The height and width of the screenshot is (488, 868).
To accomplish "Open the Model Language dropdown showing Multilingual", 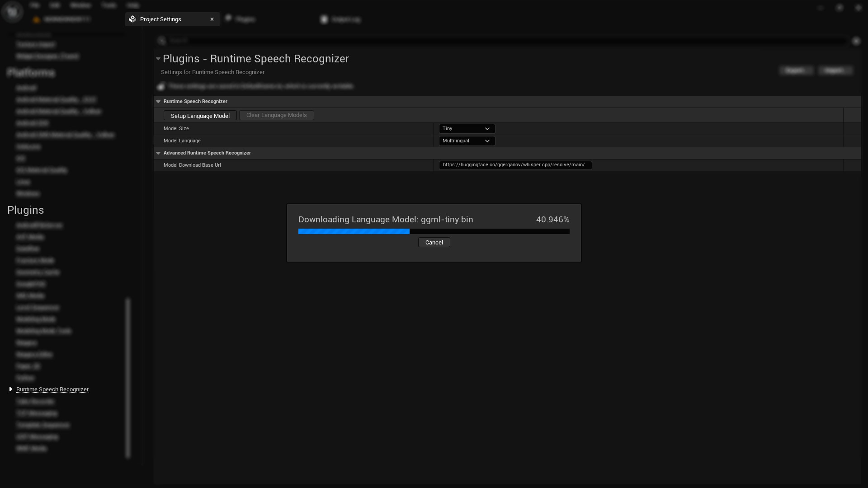I will click(466, 141).
